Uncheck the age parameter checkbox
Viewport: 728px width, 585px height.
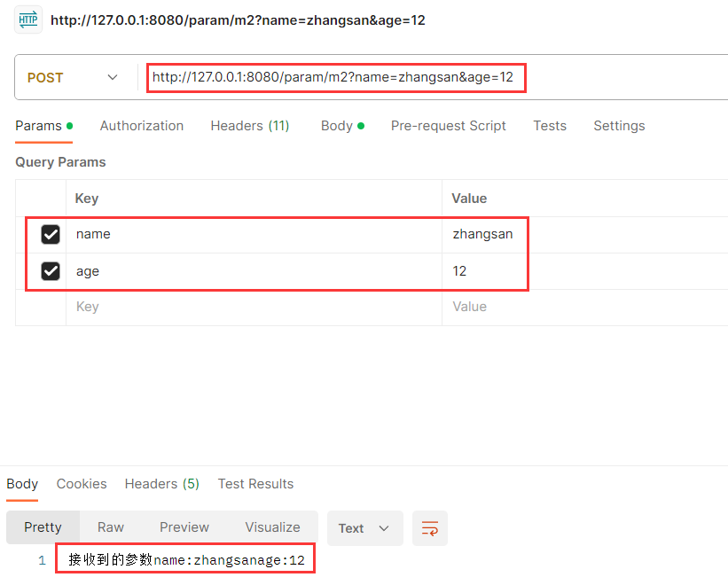coord(51,271)
